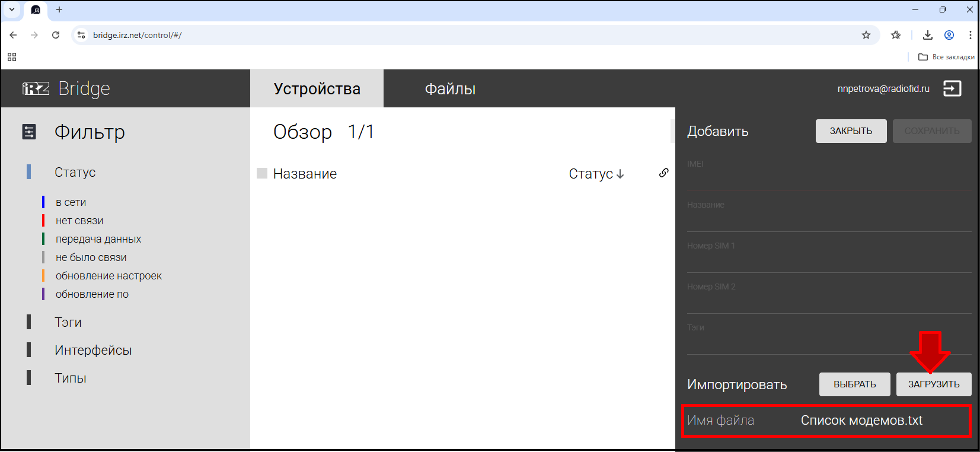Click the link icon in table header
The image size is (980, 452).
coord(663,173)
